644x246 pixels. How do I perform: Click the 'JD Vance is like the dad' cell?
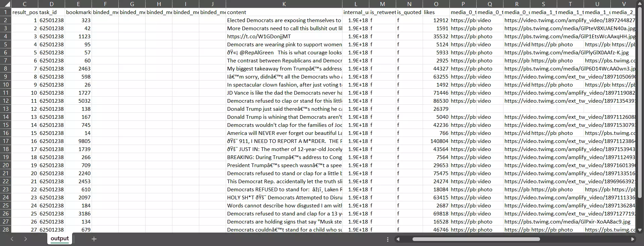(x=284, y=93)
